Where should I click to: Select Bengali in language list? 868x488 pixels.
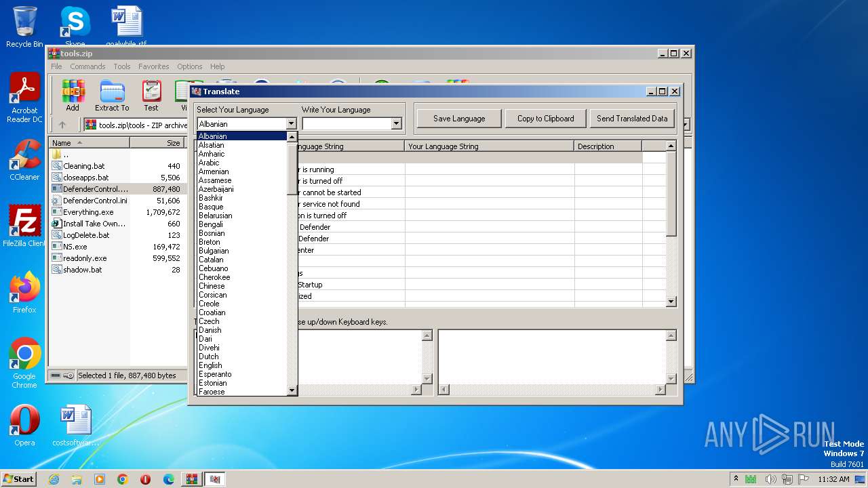tap(242, 224)
